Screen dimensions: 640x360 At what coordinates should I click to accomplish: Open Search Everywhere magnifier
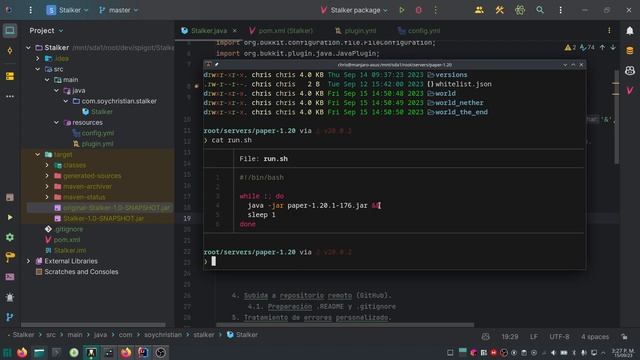point(540,10)
